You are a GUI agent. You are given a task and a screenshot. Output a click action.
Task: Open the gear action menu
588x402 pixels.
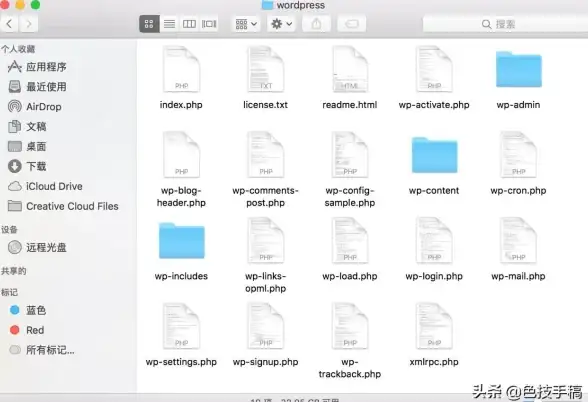282,24
